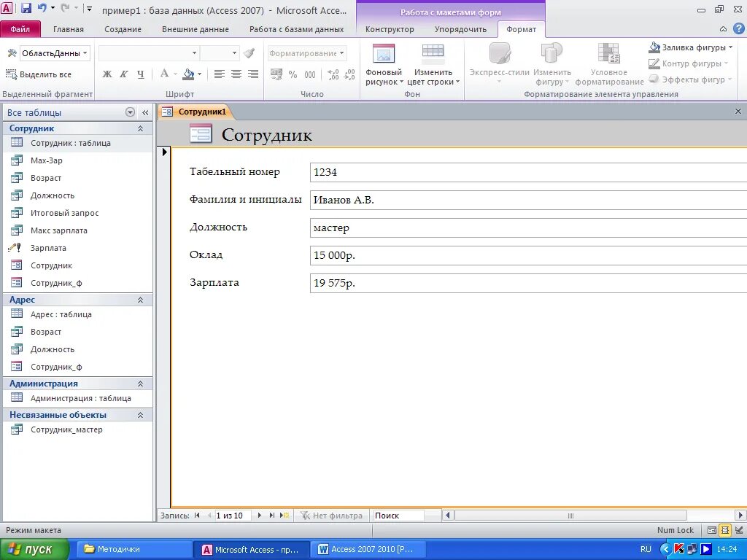
Task: Open the ОбластьДанных selection dropdown
Action: tap(85, 52)
